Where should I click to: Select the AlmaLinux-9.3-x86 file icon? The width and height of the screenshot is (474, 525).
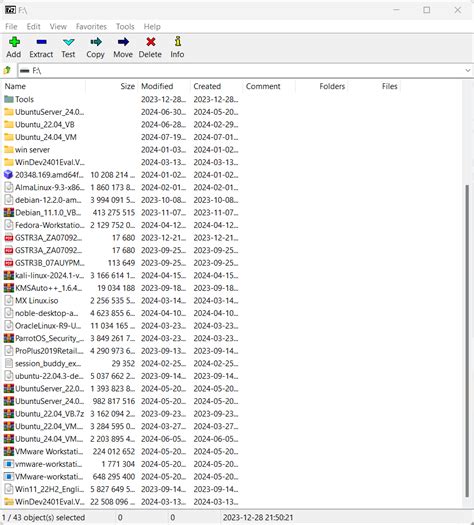(x=9, y=188)
